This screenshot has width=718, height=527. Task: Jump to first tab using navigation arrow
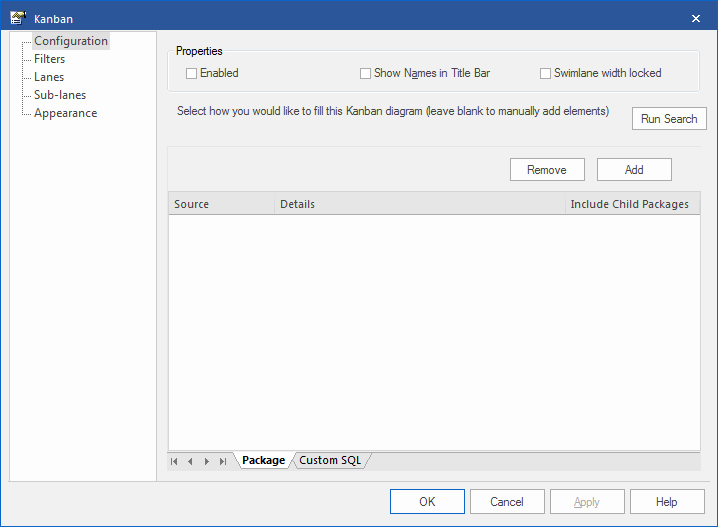coord(174,461)
